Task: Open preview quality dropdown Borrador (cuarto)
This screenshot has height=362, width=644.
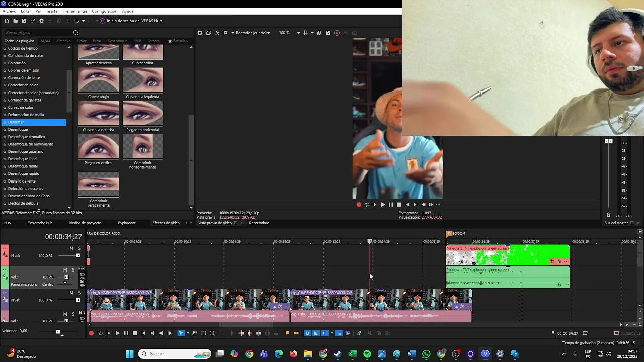Action: pyautogui.click(x=253, y=33)
